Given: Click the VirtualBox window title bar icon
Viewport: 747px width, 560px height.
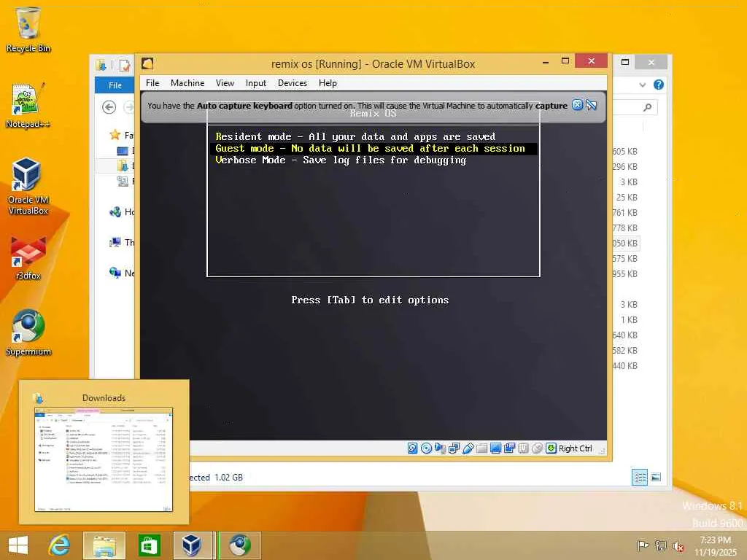Looking at the screenshot, I should (147, 64).
